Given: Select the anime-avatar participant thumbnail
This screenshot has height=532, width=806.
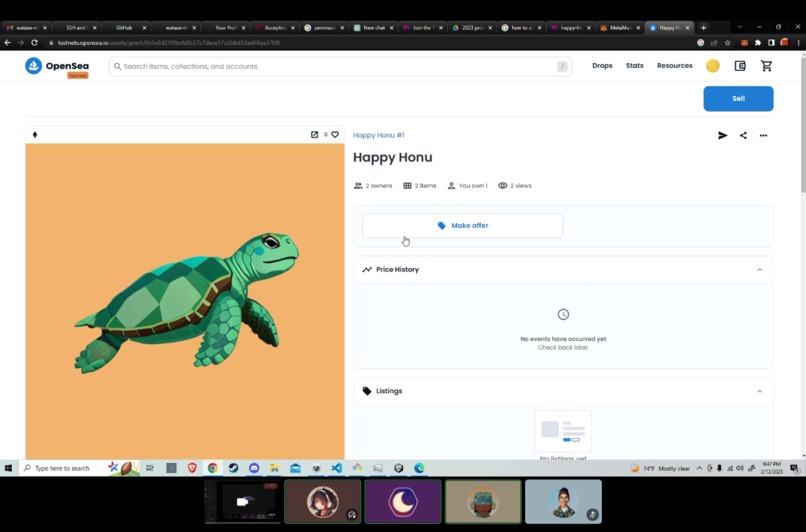Looking at the screenshot, I should click(322, 502).
